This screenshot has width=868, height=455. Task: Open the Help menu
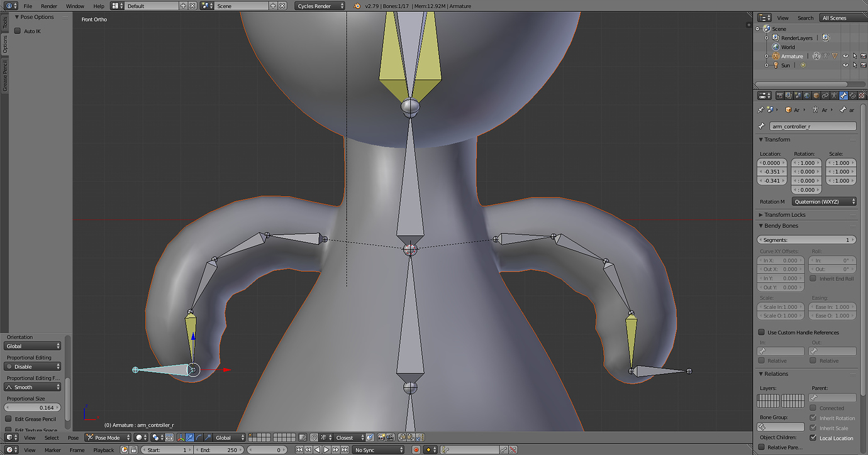pos(99,6)
